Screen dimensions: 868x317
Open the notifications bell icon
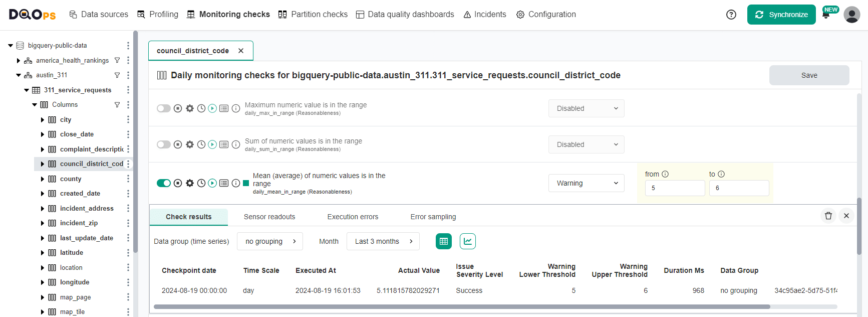(826, 15)
